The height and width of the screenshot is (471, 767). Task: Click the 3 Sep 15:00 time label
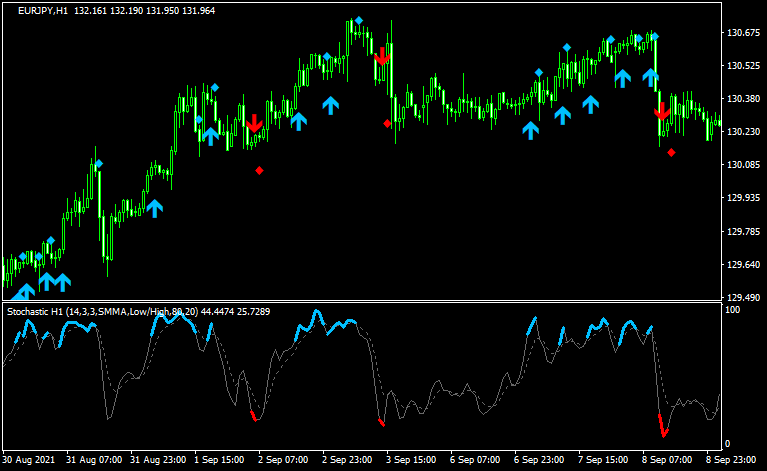pos(412,460)
